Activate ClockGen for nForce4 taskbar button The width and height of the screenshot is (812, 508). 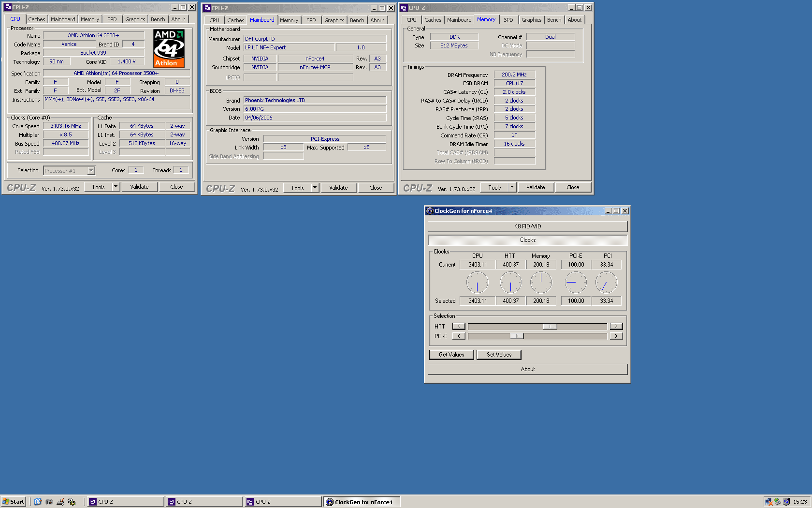(x=362, y=502)
